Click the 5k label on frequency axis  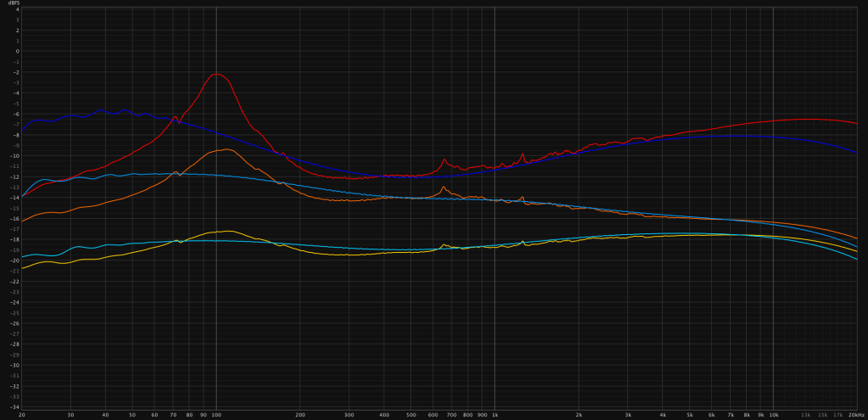pyautogui.click(x=689, y=415)
